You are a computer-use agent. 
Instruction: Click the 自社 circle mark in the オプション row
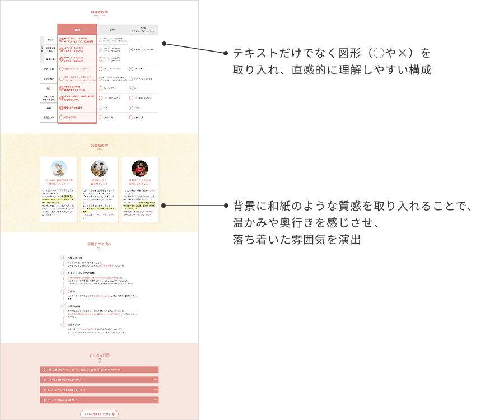tap(62, 78)
